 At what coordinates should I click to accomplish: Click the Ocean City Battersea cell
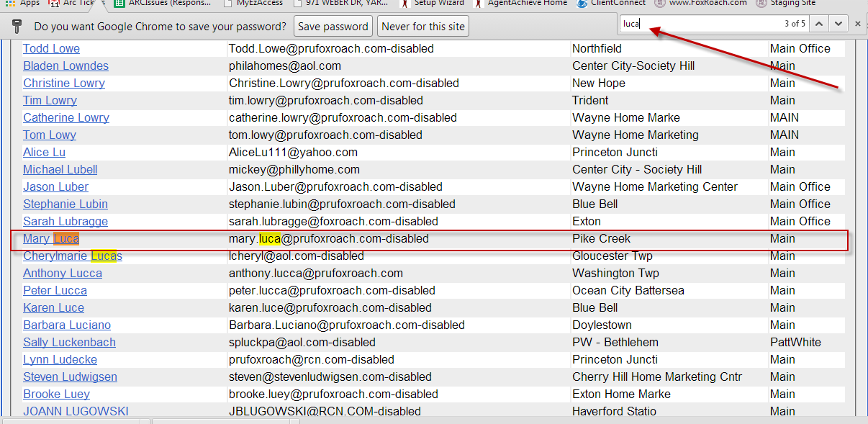(x=628, y=290)
